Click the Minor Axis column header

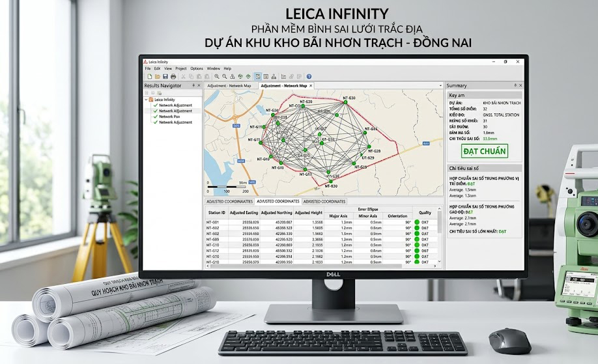click(x=367, y=216)
